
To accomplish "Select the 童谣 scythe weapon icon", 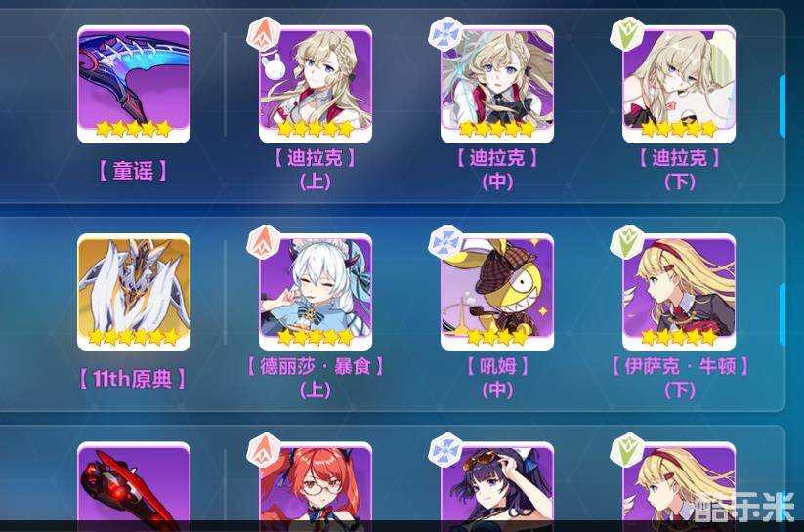I will click(134, 84).
